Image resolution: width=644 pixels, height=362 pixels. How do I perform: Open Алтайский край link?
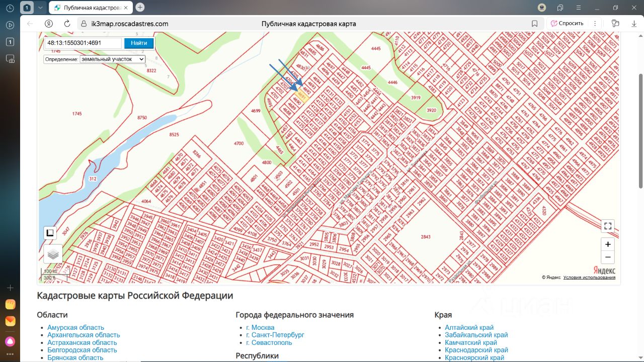(x=469, y=328)
